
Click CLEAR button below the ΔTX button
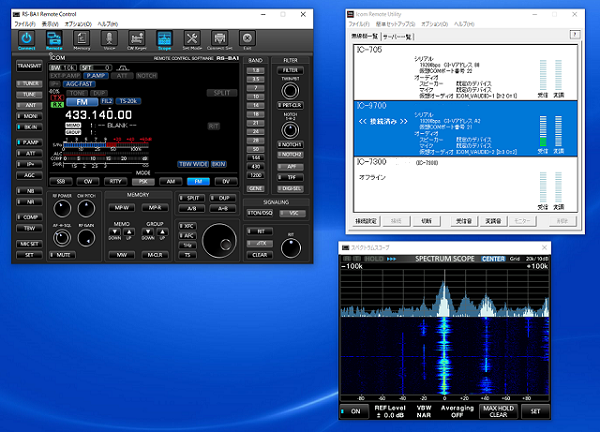pos(260,255)
